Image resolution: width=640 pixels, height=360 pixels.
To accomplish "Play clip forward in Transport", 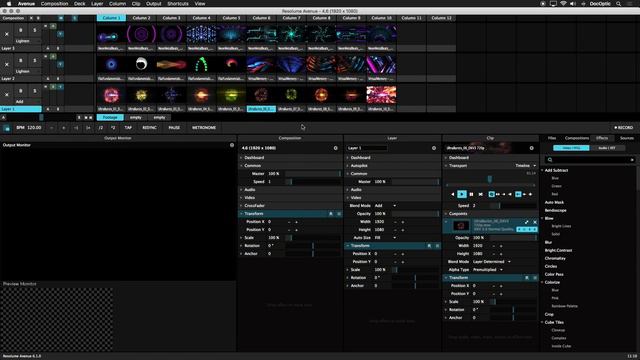I will [x=462, y=194].
